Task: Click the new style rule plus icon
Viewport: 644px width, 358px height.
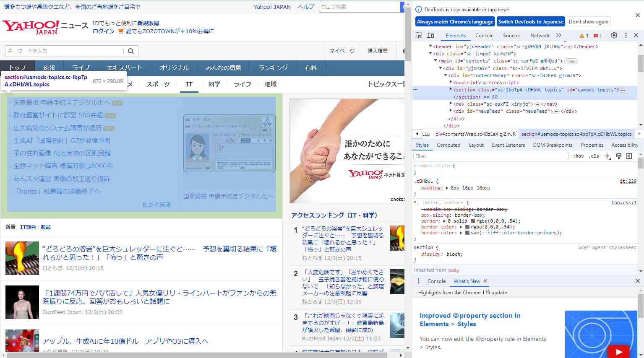Action: coord(607,156)
